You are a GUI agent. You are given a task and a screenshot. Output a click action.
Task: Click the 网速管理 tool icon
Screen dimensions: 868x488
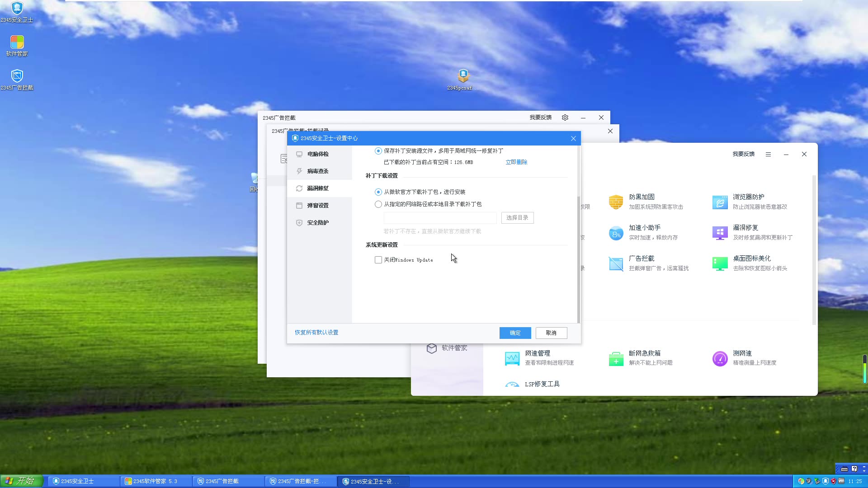tap(512, 358)
